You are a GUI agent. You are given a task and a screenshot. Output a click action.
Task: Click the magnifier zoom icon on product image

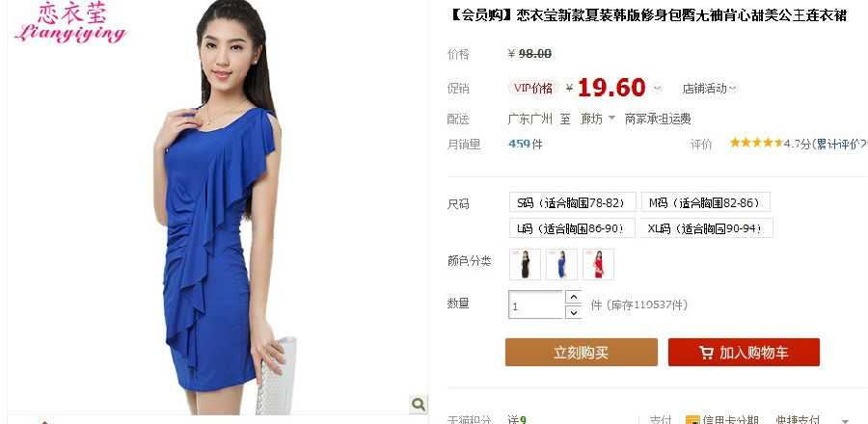coord(419,404)
